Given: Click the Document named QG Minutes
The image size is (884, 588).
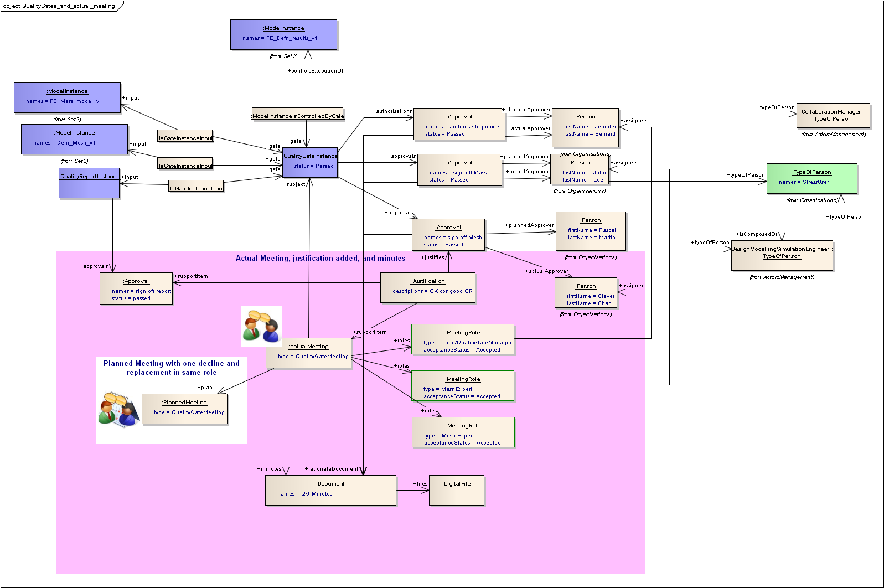Looking at the screenshot, I should [x=330, y=490].
